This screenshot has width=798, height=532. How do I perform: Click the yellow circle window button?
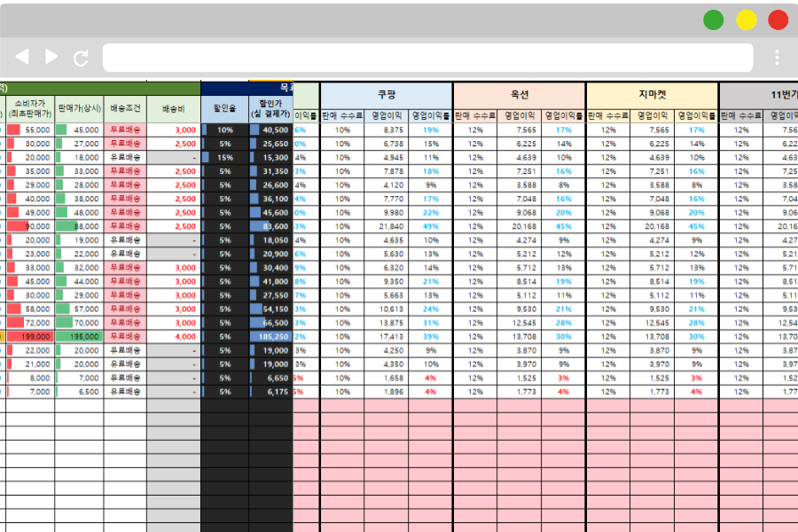(x=746, y=20)
